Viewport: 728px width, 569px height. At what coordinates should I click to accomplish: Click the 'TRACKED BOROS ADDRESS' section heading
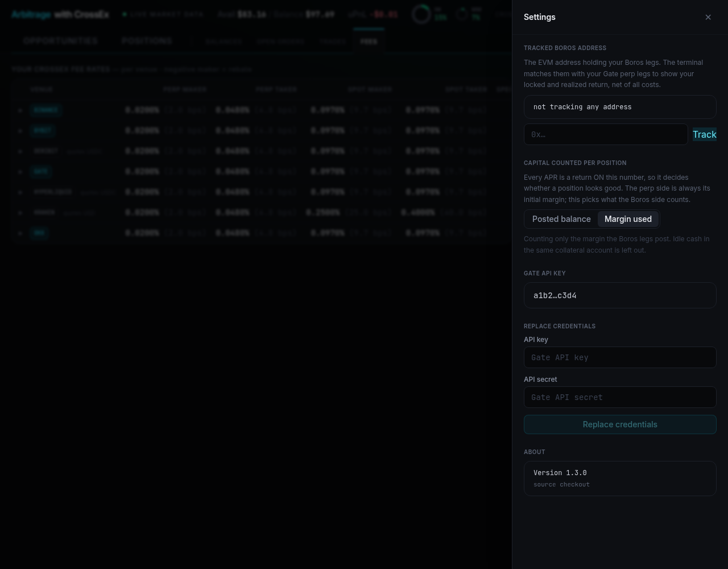(x=565, y=48)
